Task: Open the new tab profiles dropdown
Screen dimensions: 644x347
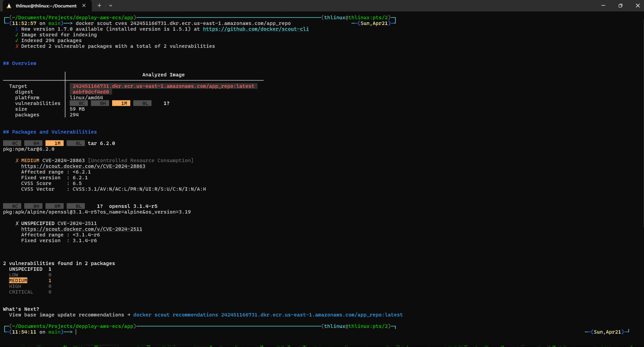Action: point(111,6)
